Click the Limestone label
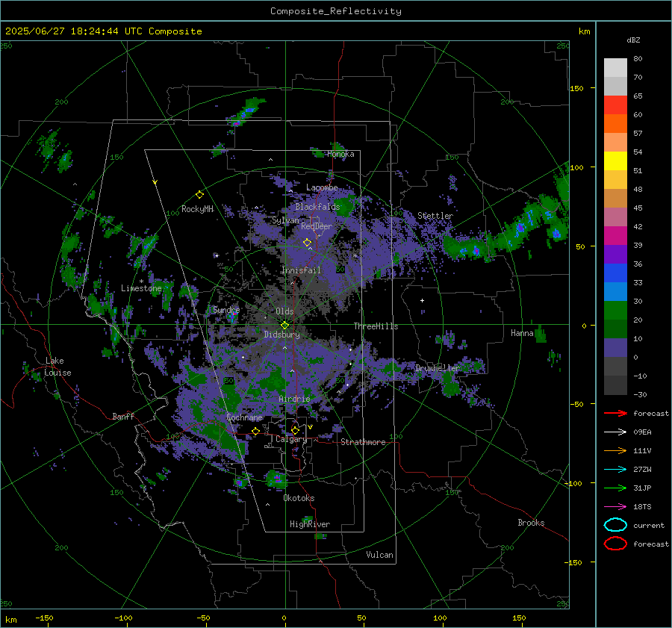672x628 pixels. click(x=141, y=288)
